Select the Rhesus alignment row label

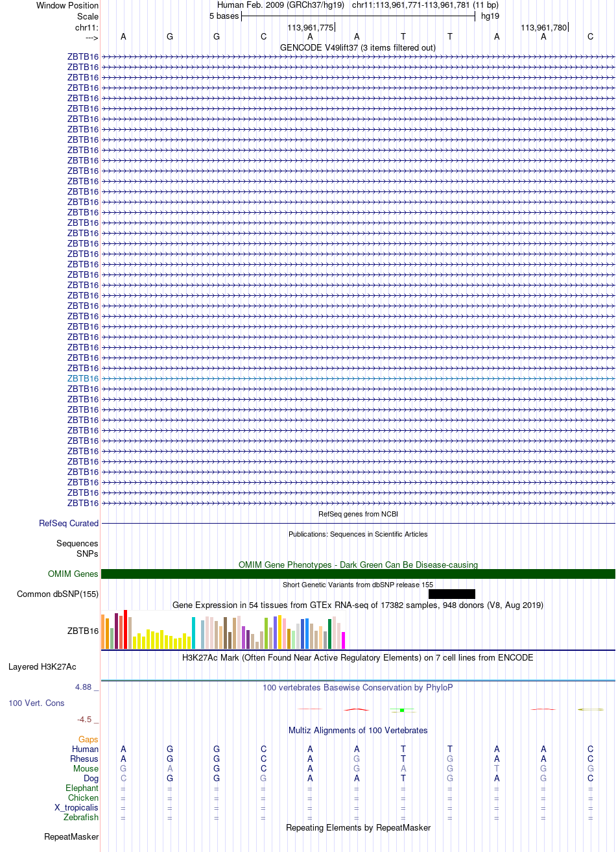(x=84, y=759)
